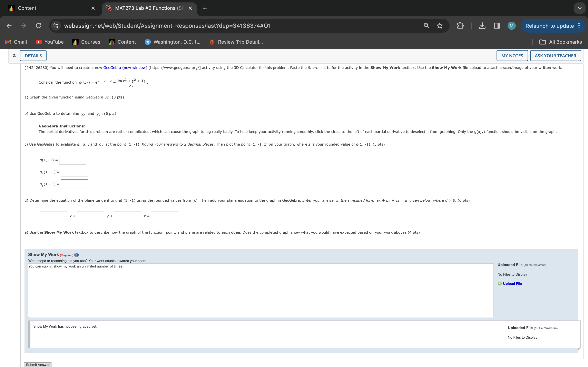Open a new tab with plus button

click(x=205, y=8)
